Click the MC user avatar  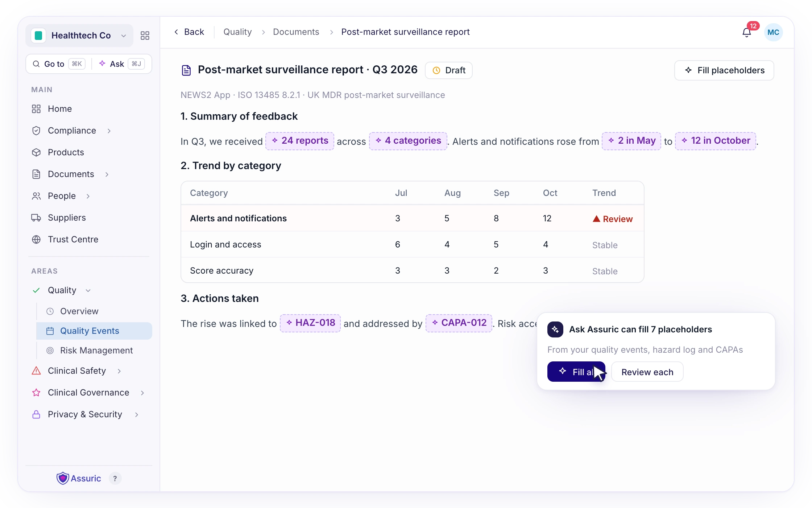click(773, 32)
